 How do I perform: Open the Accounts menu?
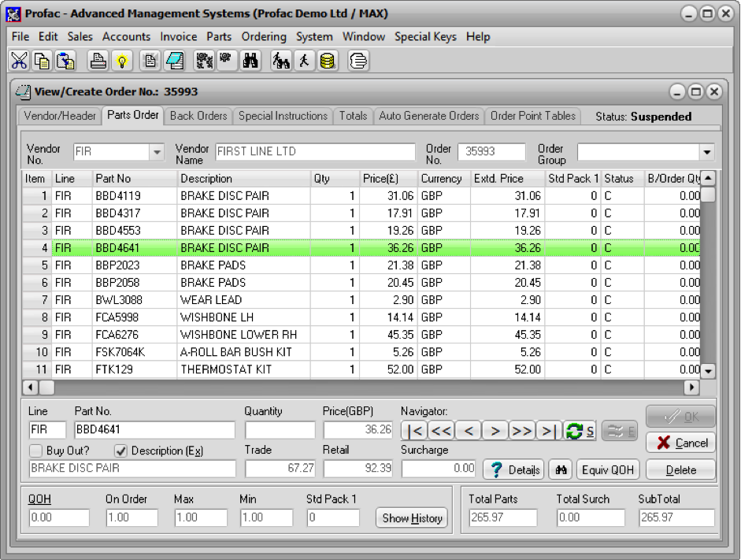[x=126, y=37]
